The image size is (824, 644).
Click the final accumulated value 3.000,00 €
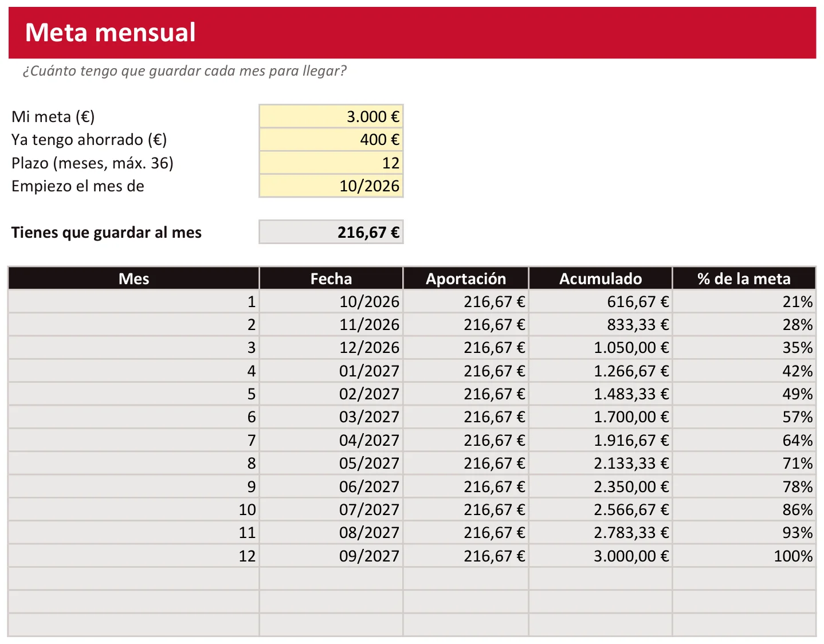click(601, 556)
